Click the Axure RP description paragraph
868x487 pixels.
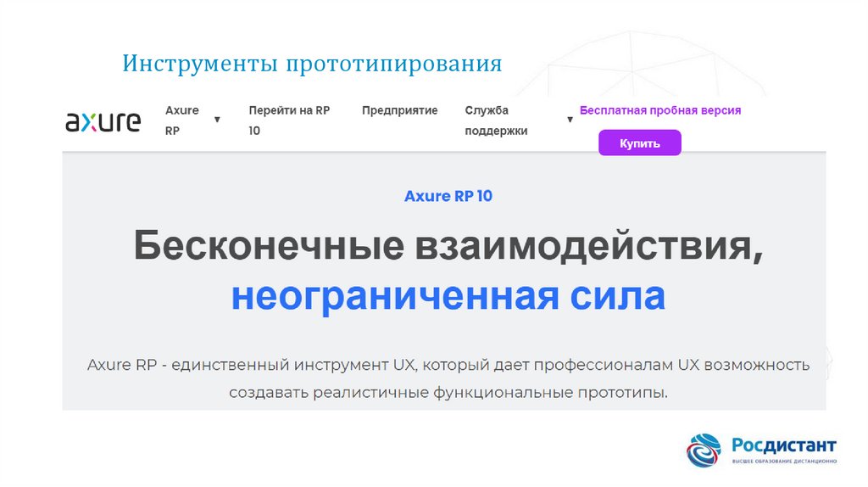(x=448, y=378)
